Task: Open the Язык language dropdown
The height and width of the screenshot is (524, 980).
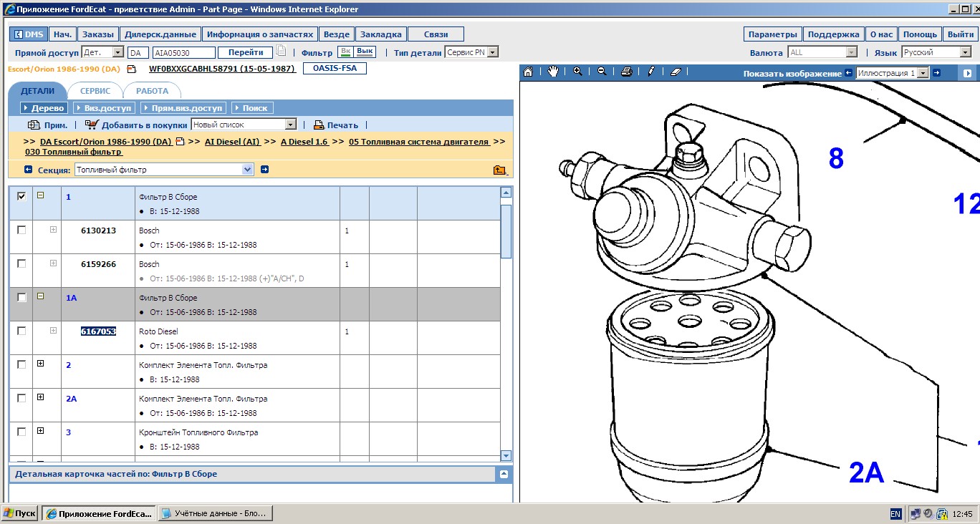Action: pos(965,52)
